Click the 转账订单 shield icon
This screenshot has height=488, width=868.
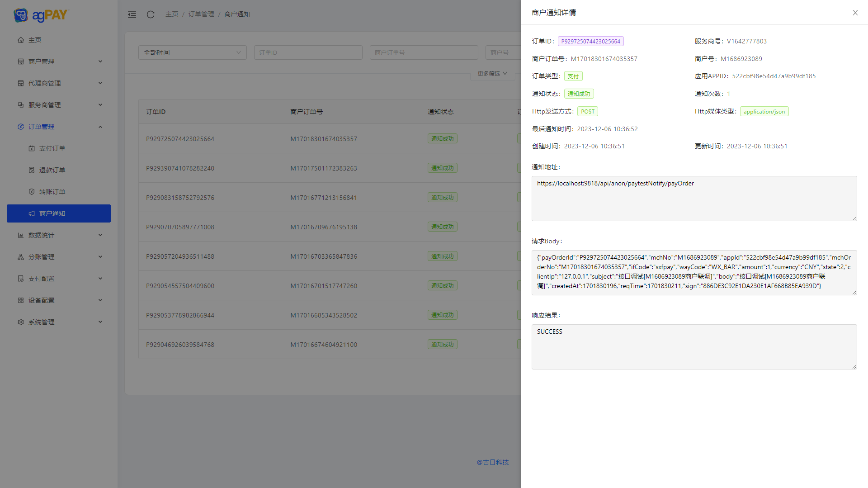point(32,192)
